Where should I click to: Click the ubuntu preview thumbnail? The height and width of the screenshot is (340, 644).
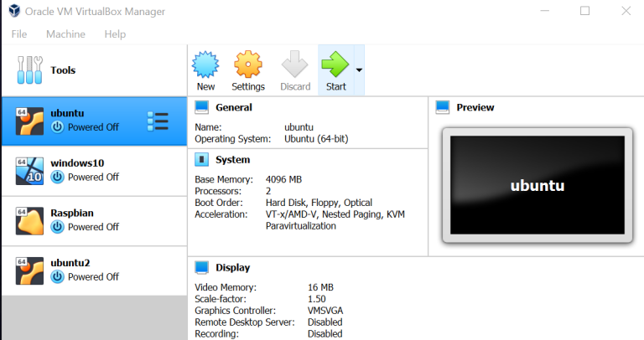(x=537, y=185)
